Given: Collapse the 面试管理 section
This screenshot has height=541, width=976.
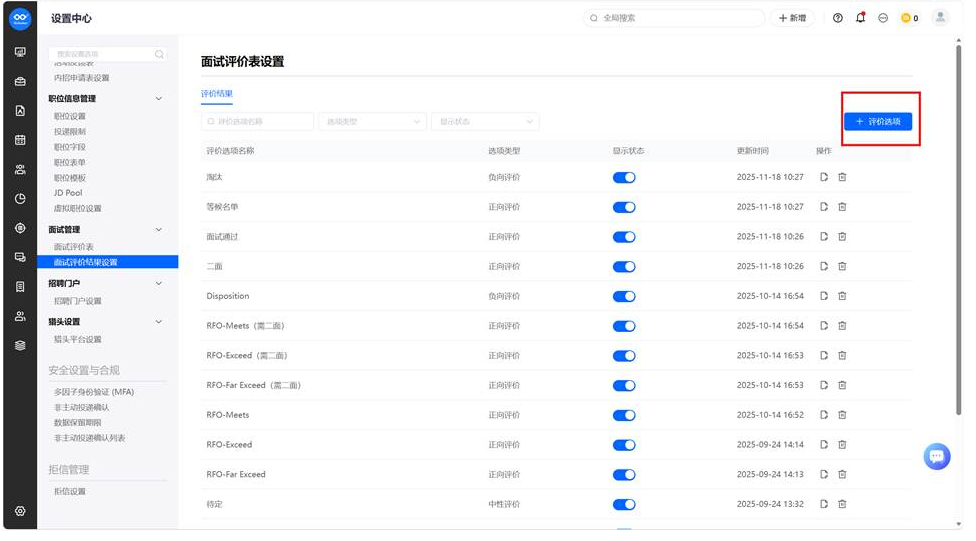Looking at the screenshot, I should coord(158,230).
